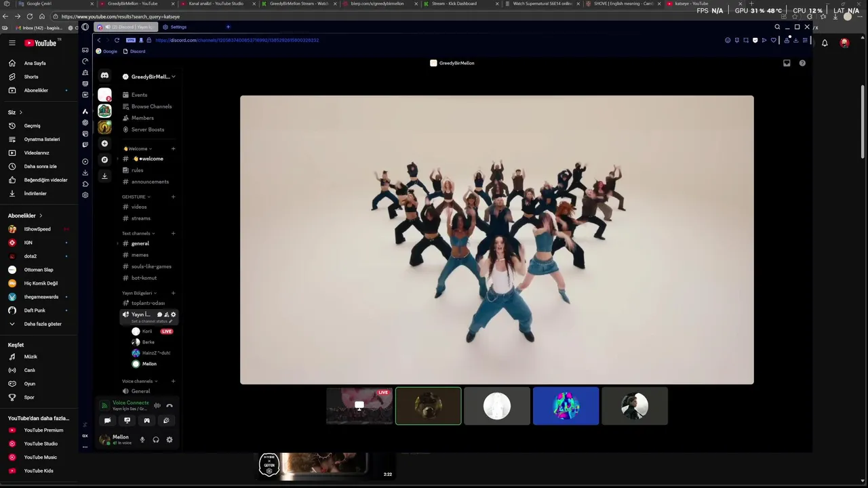Image resolution: width=868 pixels, height=488 pixels.
Task: Open Opera downloads icon in toolbar
Action: coord(796,40)
